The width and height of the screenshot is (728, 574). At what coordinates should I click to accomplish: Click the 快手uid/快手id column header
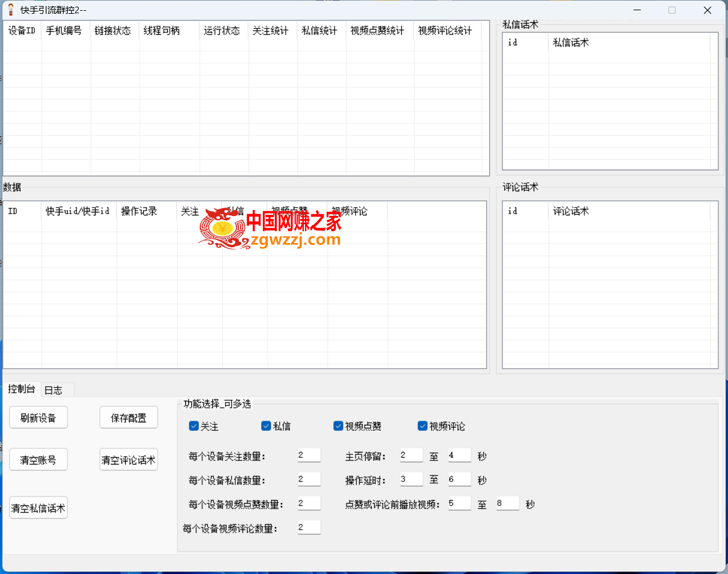79,211
